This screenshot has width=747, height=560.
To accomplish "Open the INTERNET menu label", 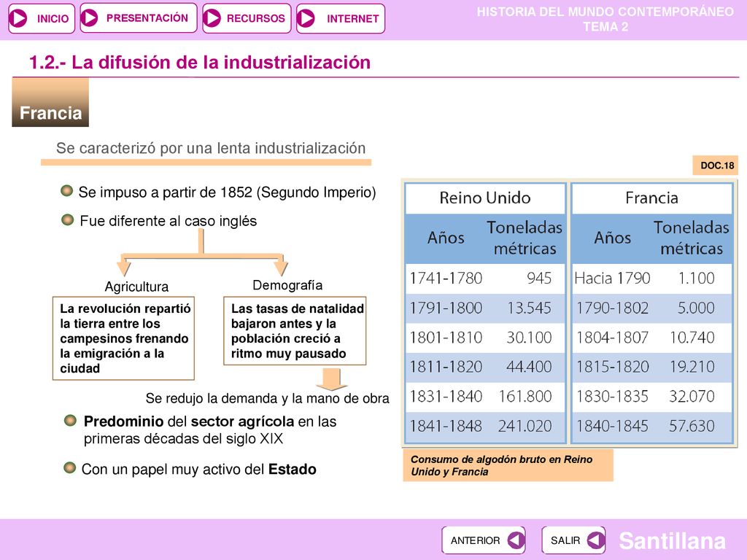I will [x=352, y=19].
